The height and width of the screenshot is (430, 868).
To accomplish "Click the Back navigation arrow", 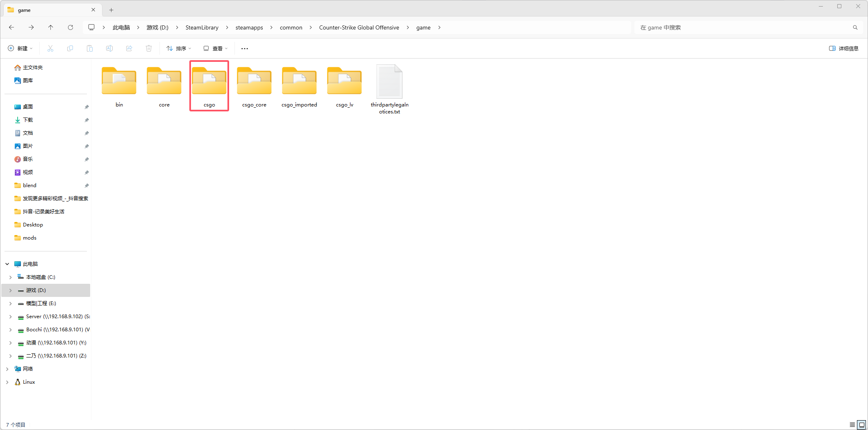I will [x=11, y=27].
